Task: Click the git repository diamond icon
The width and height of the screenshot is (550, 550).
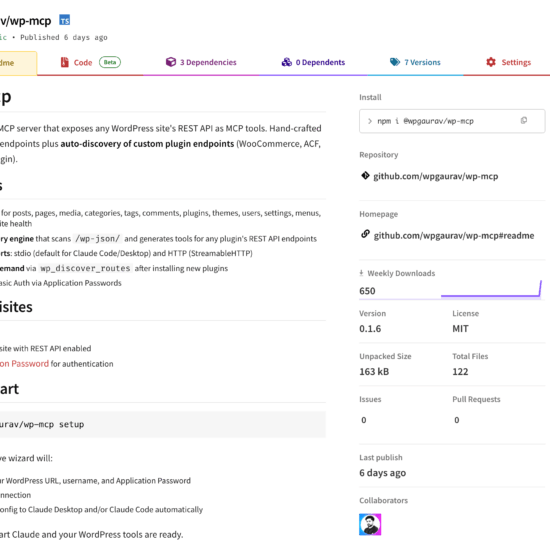Action: click(x=365, y=175)
